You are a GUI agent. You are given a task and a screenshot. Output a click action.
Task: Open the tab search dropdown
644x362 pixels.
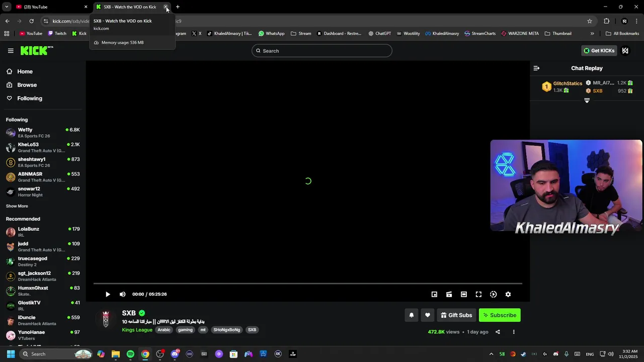(x=6, y=7)
